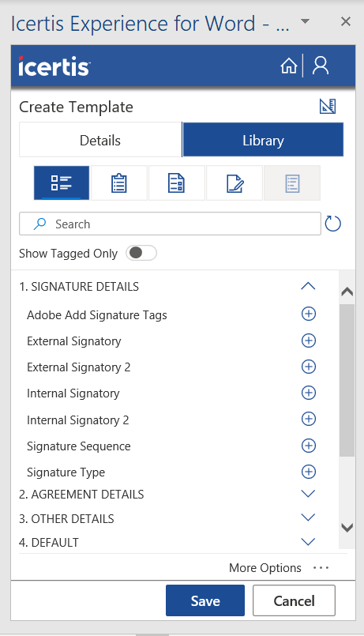Click into the Search field
Viewport: 364px width, 636px height.
170,224
